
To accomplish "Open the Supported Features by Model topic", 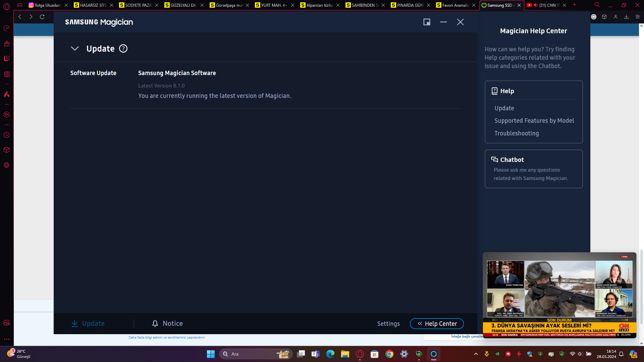I will 534,121.
